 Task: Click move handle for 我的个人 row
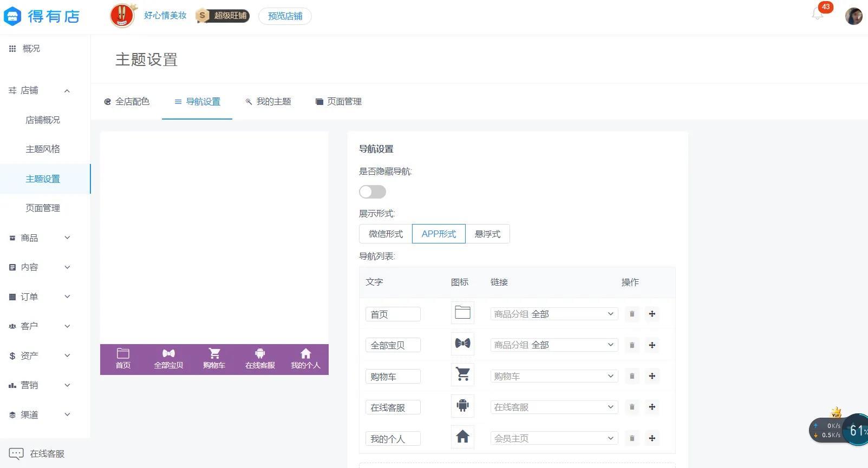tap(652, 438)
